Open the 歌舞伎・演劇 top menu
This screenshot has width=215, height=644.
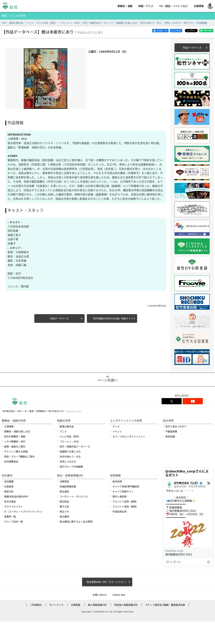pyautogui.click(x=125, y=6)
